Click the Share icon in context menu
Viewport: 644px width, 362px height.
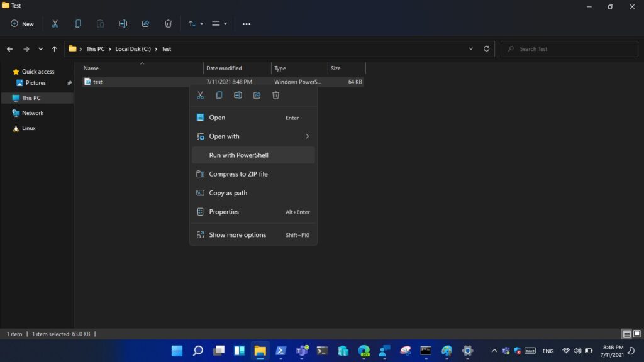pyautogui.click(x=257, y=96)
